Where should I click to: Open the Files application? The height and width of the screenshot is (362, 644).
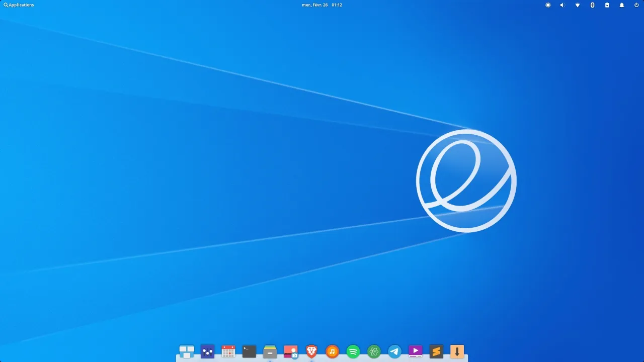click(x=270, y=351)
